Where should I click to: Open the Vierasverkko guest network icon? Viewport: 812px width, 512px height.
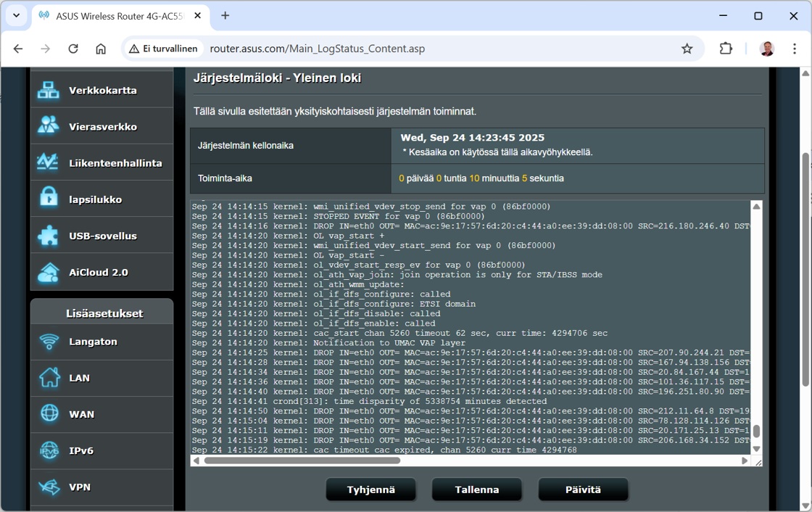click(48, 125)
